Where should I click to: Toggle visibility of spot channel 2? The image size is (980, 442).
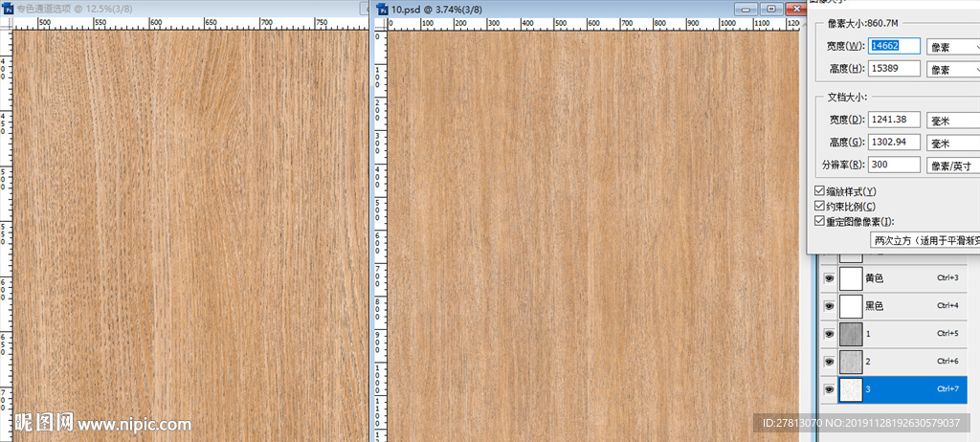[x=829, y=362]
